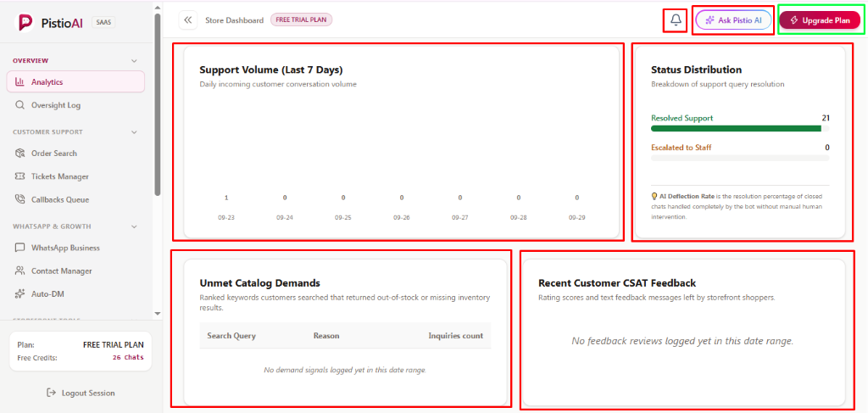The image size is (868, 413).
Task: Click the Resolved Support progress bar
Action: 740,128
